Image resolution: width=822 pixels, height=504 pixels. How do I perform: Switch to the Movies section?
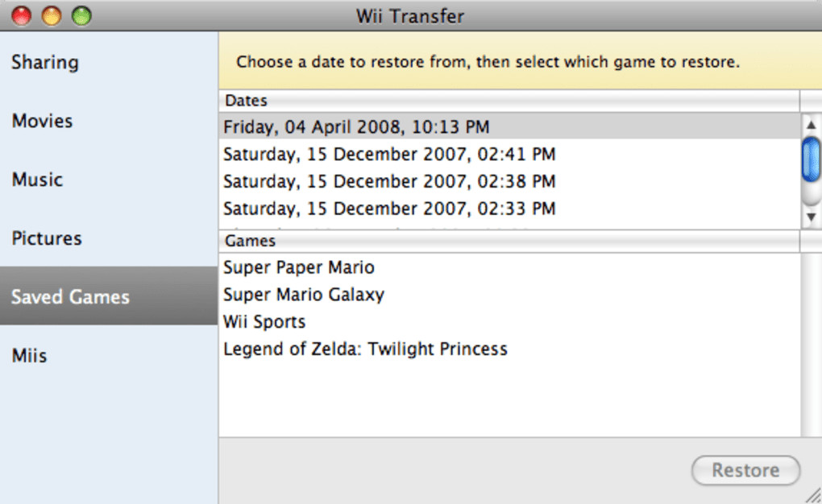coord(42,122)
